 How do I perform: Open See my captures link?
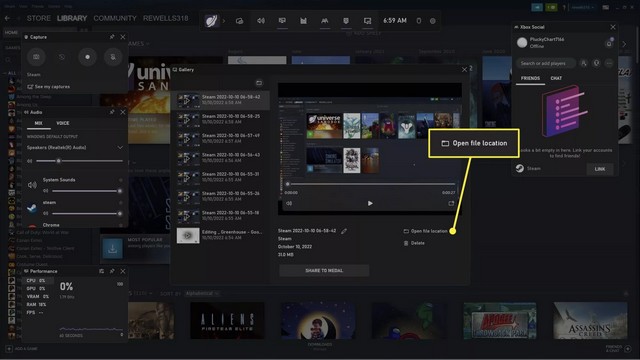tap(49, 87)
